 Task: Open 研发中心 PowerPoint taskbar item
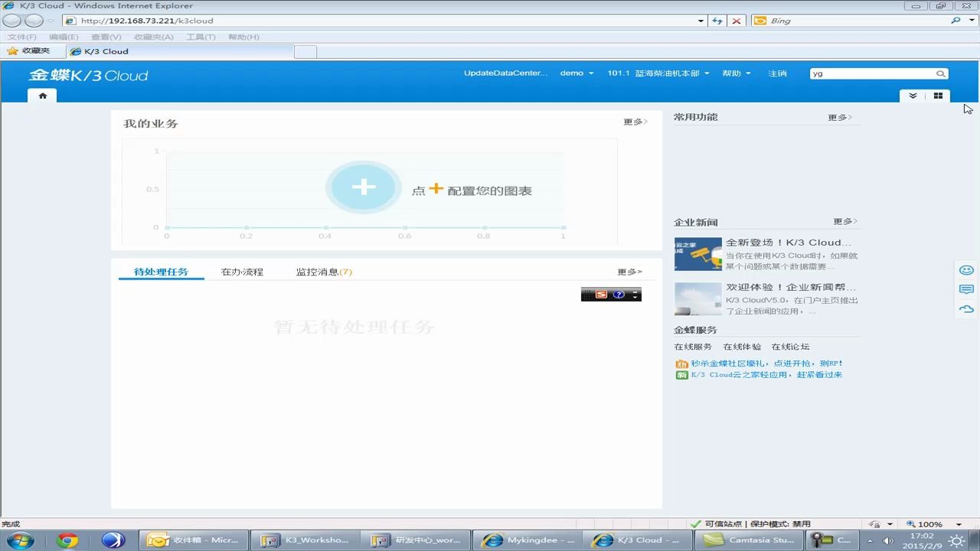pyautogui.click(x=416, y=540)
